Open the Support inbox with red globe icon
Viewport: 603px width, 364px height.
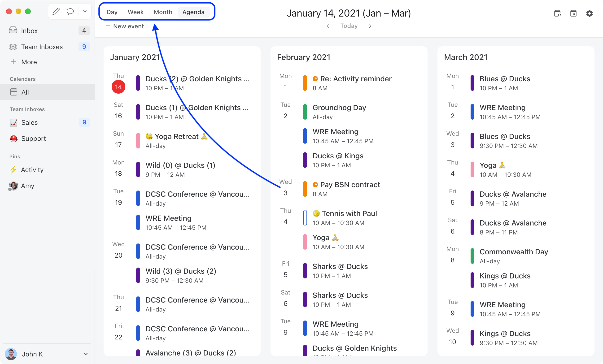(14, 139)
